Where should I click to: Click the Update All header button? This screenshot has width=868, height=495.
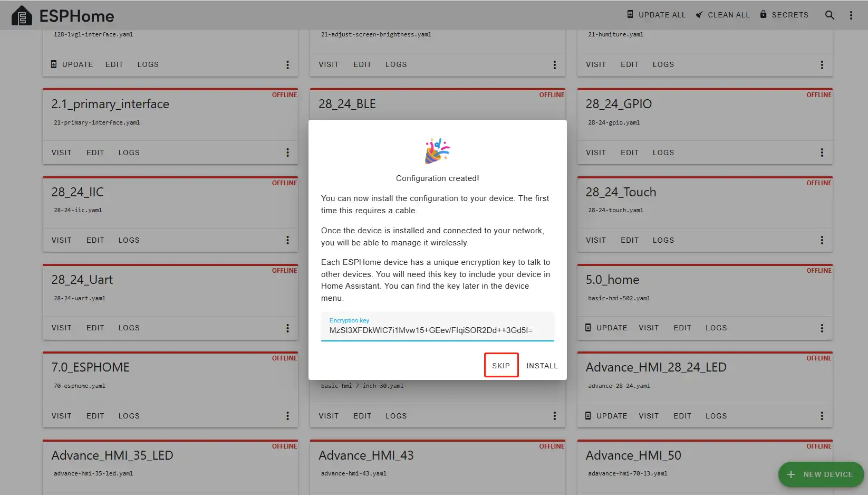pos(656,15)
